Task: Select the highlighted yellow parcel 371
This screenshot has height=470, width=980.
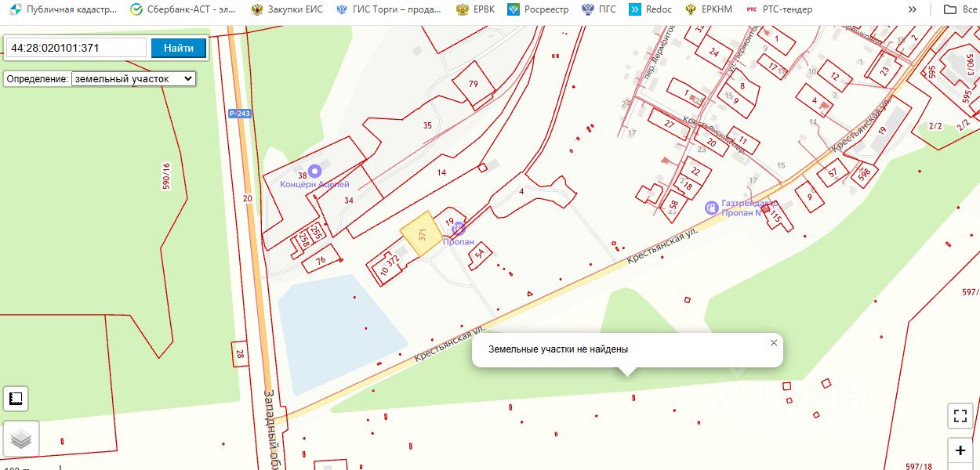Action: [x=421, y=233]
